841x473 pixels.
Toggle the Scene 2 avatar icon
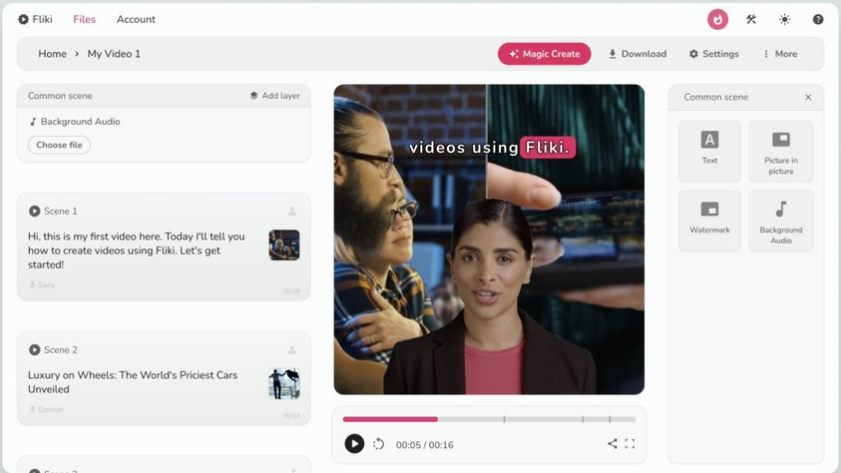coord(292,350)
